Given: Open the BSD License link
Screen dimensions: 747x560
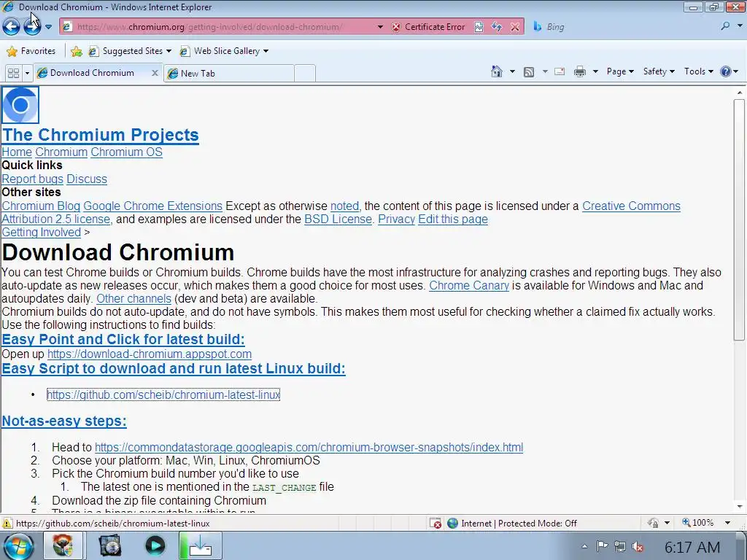Looking at the screenshot, I should (x=338, y=219).
